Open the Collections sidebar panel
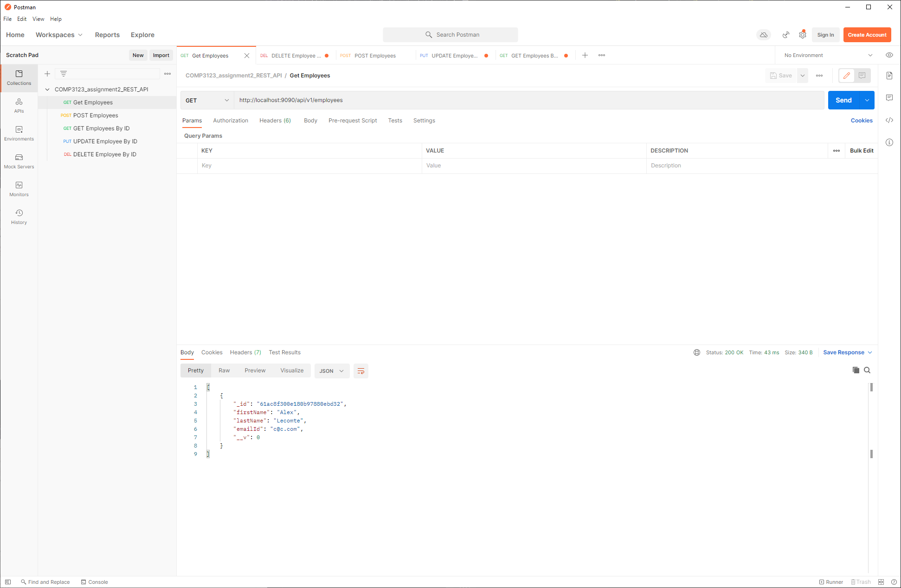This screenshot has width=901, height=588. 19,78
